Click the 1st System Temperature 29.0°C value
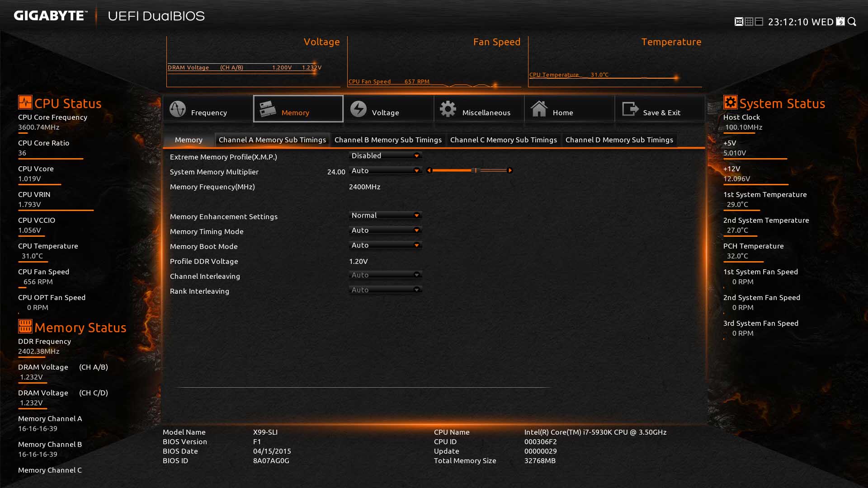Viewport: 868px width, 488px height. pyautogui.click(x=737, y=204)
